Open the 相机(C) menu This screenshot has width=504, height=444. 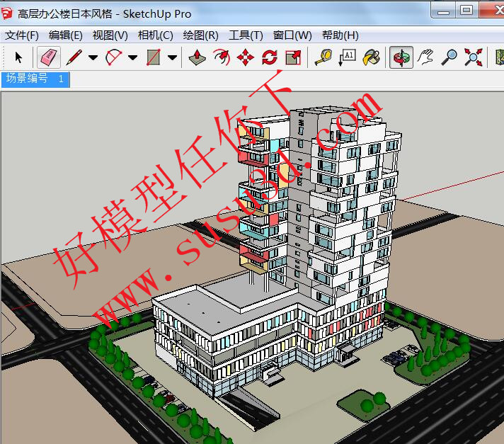click(x=155, y=35)
